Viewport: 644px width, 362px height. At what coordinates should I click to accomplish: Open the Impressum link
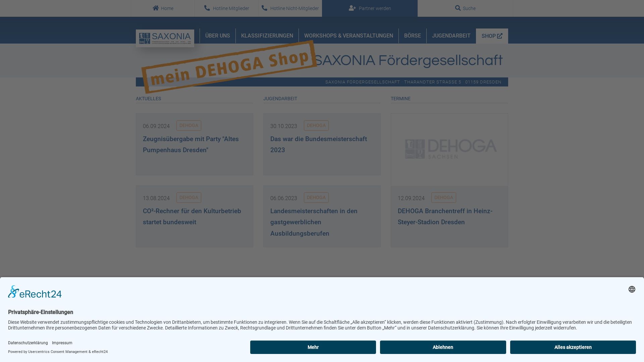click(x=62, y=343)
